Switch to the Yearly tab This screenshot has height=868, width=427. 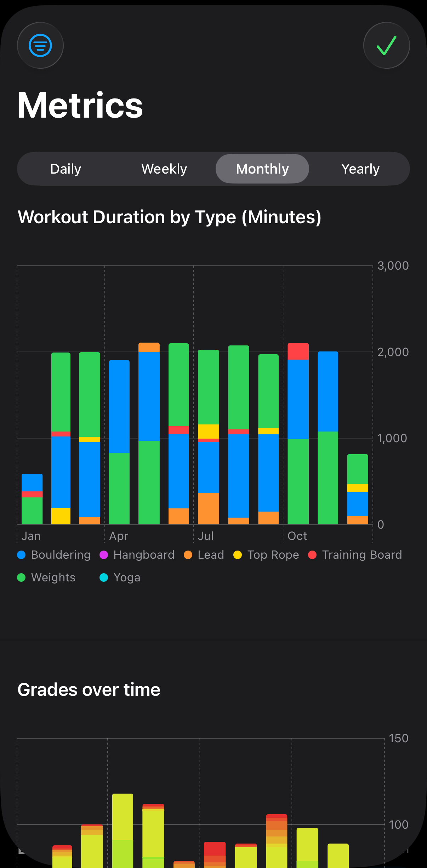point(360,169)
